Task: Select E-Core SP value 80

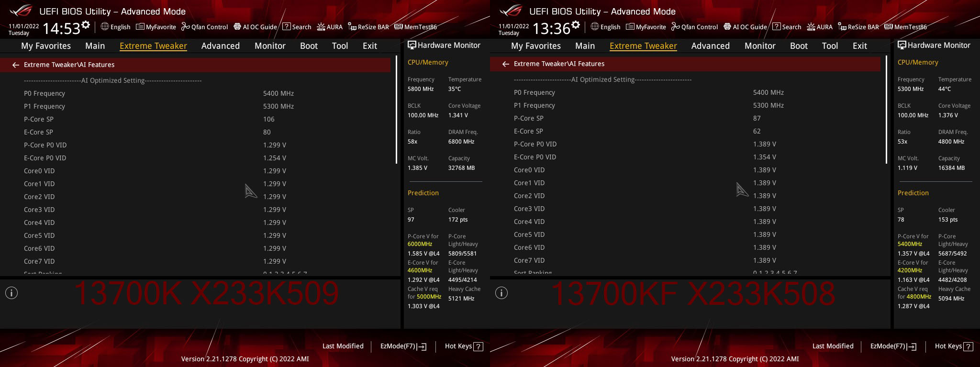Action: [267, 132]
